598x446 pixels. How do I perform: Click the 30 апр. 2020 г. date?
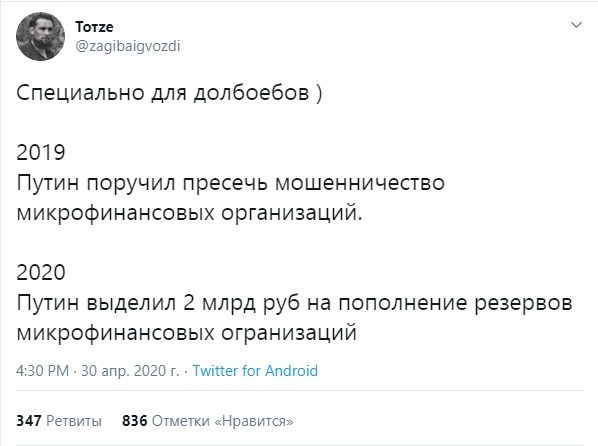coord(130,370)
